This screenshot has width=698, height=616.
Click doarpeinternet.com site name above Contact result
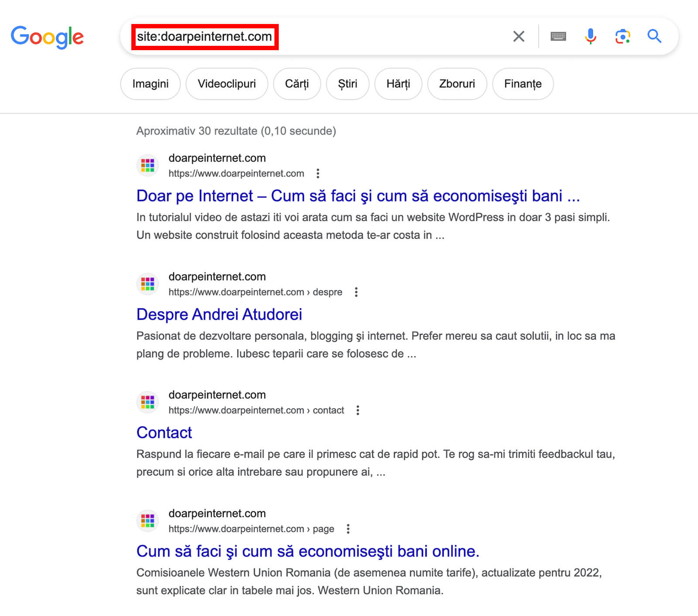pos(217,395)
